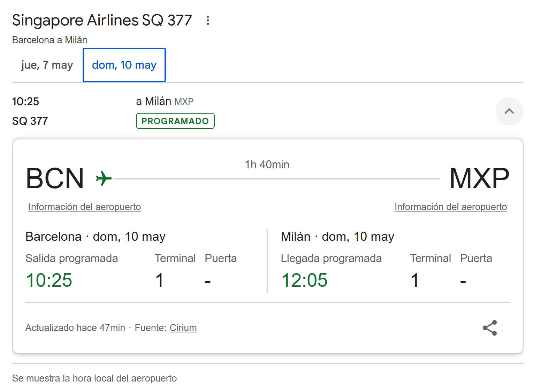Screen dimensions: 548x392
Task: Click the 12:05 arrival time
Action: (304, 280)
